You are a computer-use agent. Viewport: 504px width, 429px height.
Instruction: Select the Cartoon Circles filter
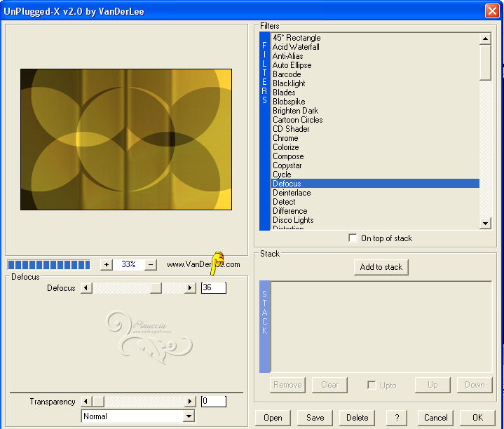pyautogui.click(x=375, y=120)
